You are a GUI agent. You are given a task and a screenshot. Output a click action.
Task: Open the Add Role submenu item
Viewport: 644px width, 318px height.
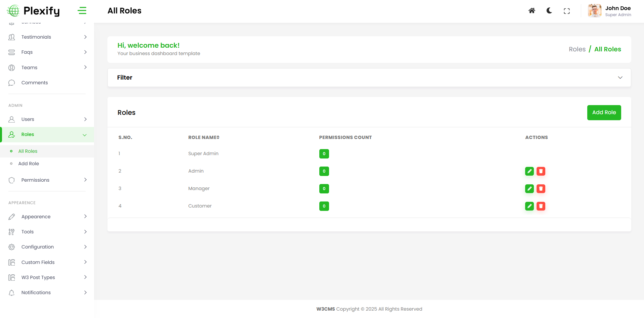(29, 164)
